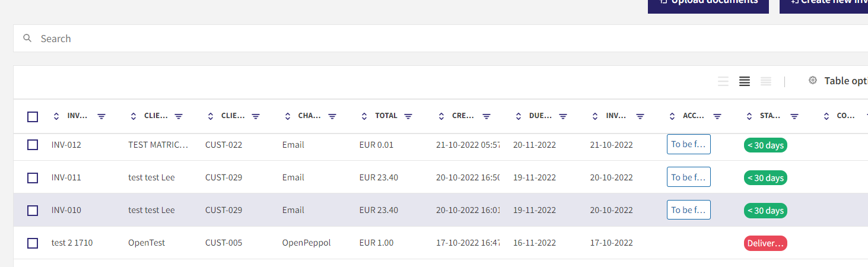The image size is (868, 267).
Task: Sort by the DUE... date column arrows
Action: (519, 116)
